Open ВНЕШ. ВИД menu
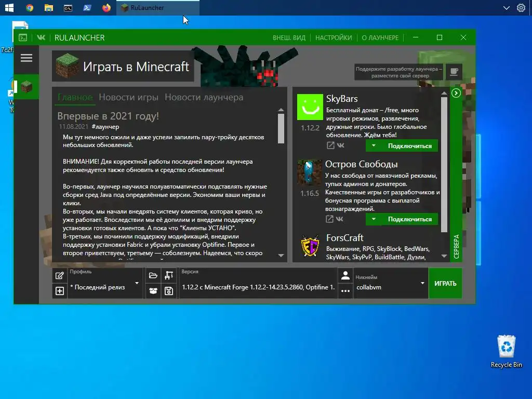532x399 pixels. click(289, 37)
